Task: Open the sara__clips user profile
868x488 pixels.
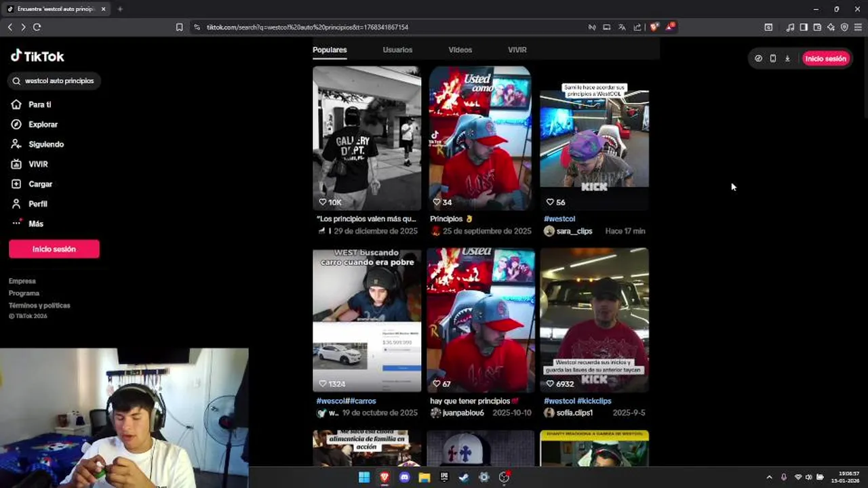Action: coord(574,231)
